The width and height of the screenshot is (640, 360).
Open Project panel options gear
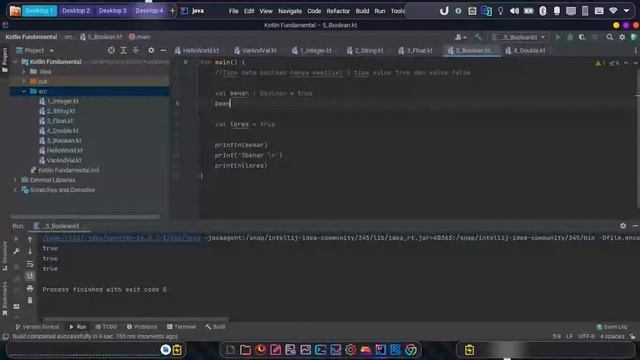pyautogui.click(x=151, y=50)
